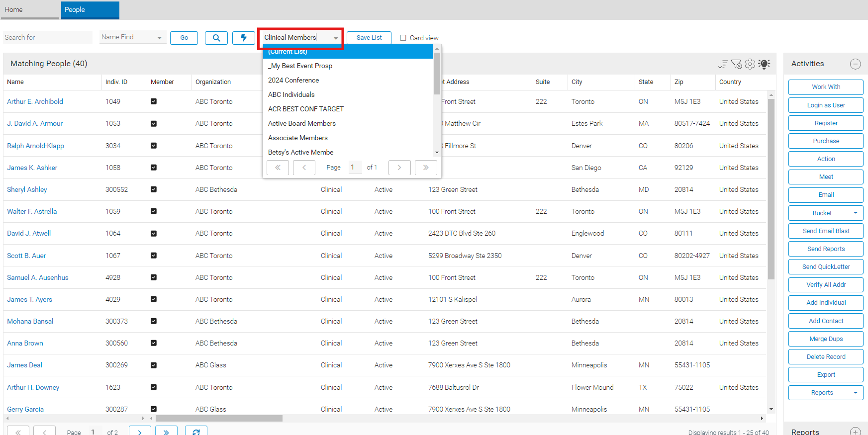
Task: Click the lightbulb tips icon
Action: 765,64
